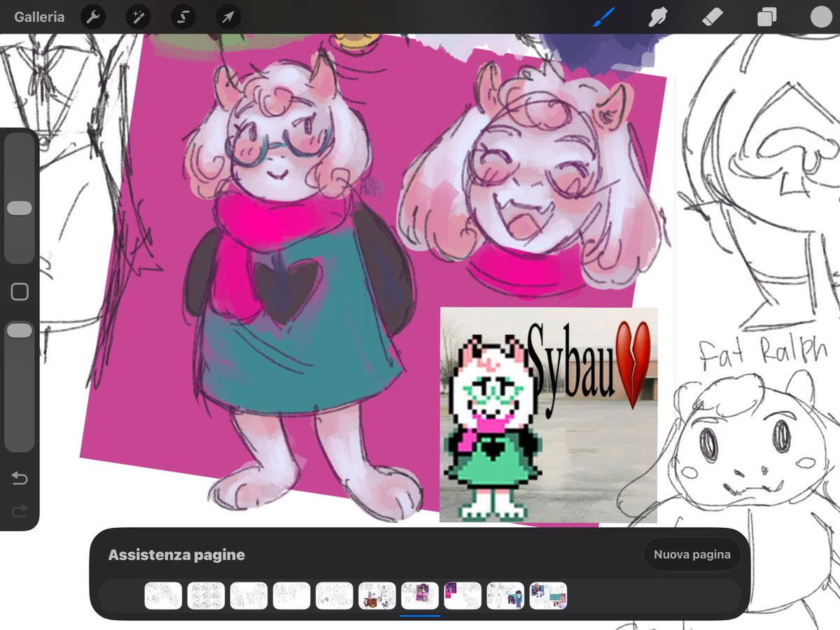This screenshot has width=840, height=630.
Task: Return to the Galleria
Action: coord(39,17)
